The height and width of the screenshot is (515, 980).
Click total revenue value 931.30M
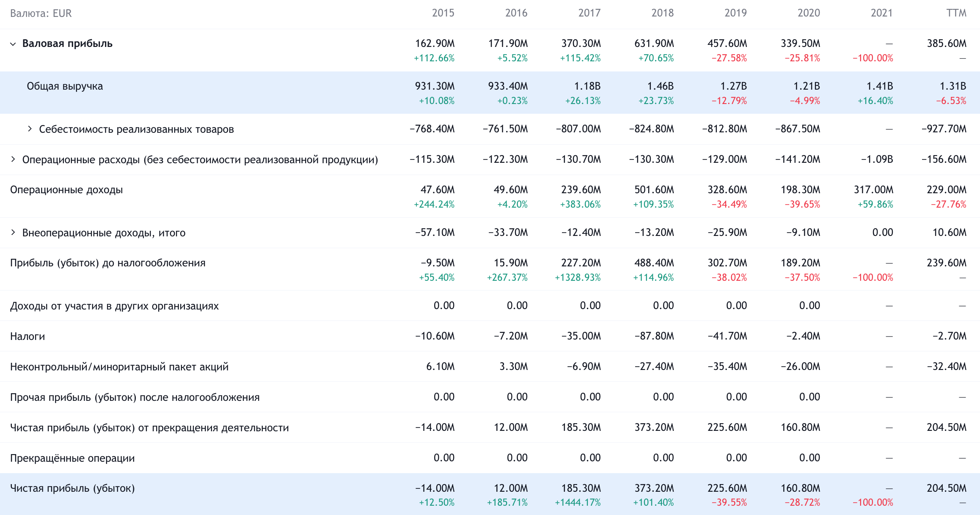click(435, 86)
